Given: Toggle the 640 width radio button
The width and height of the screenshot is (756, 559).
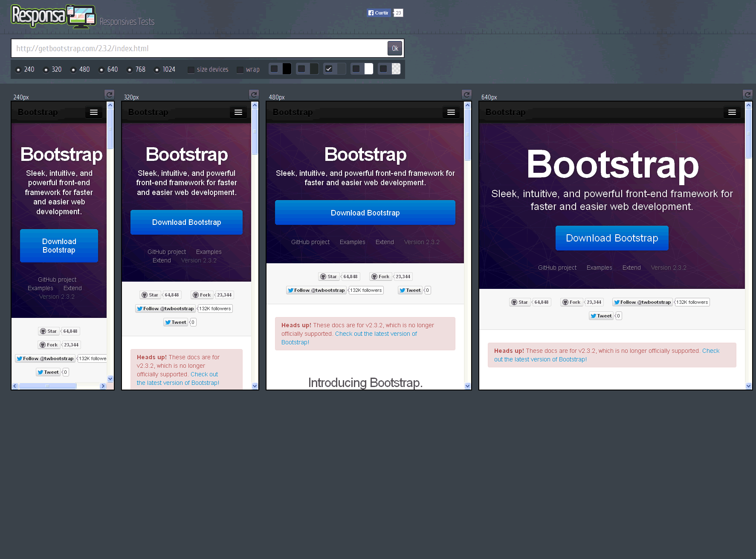Looking at the screenshot, I should [101, 70].
